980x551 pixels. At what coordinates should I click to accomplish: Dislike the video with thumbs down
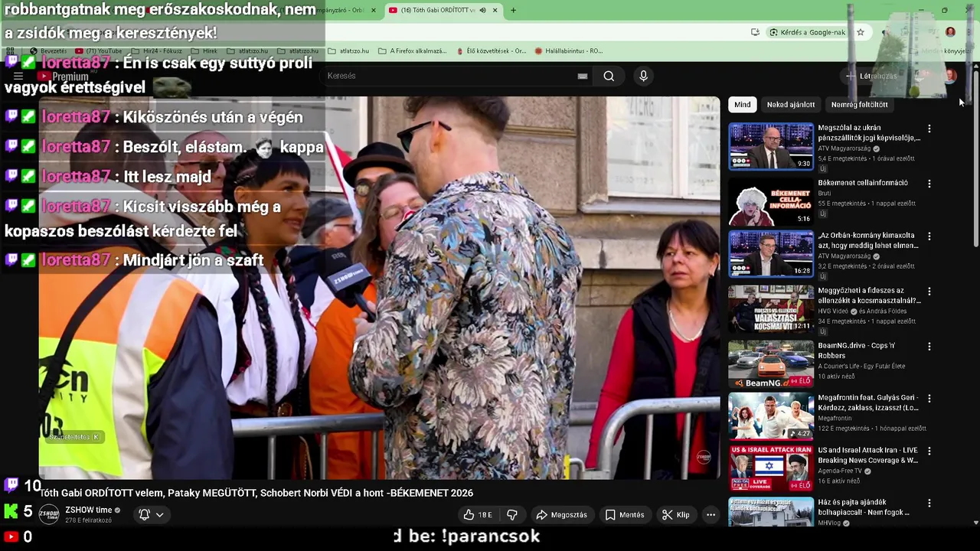click(x=513, y=515)
